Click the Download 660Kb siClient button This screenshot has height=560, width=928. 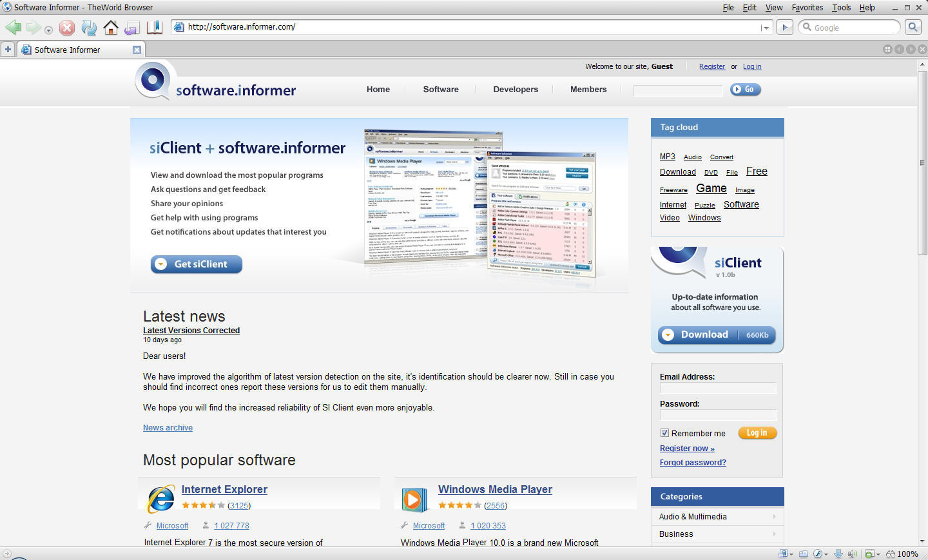pos(717,335)
